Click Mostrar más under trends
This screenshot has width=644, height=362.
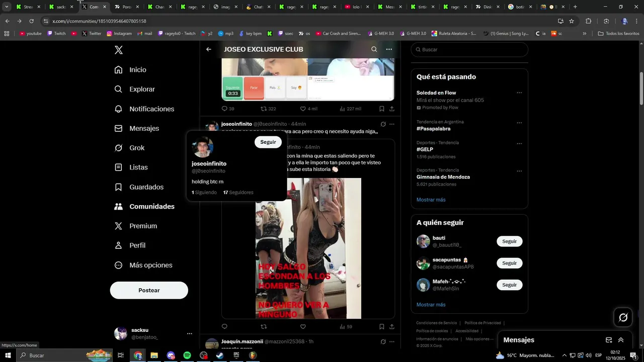431,200
